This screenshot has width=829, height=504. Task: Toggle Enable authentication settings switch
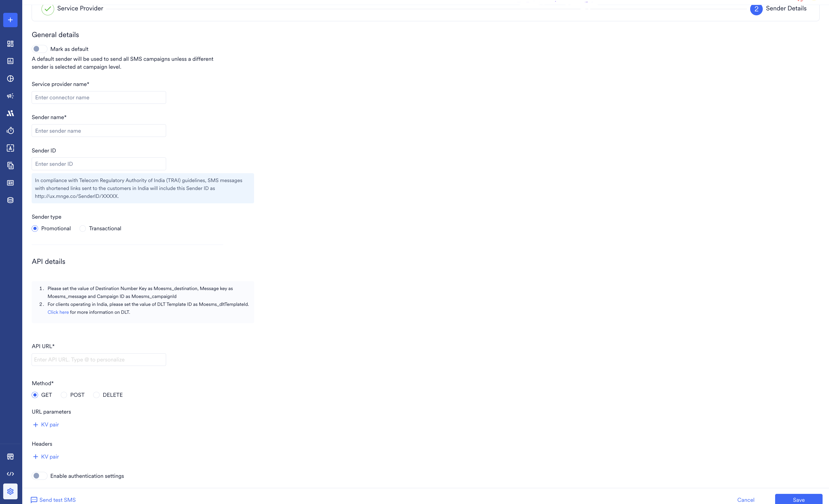tap(39, 476)
